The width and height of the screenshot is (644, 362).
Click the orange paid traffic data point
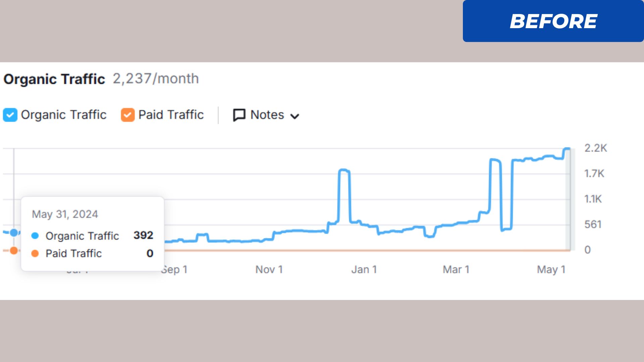[x=14, y=250]
